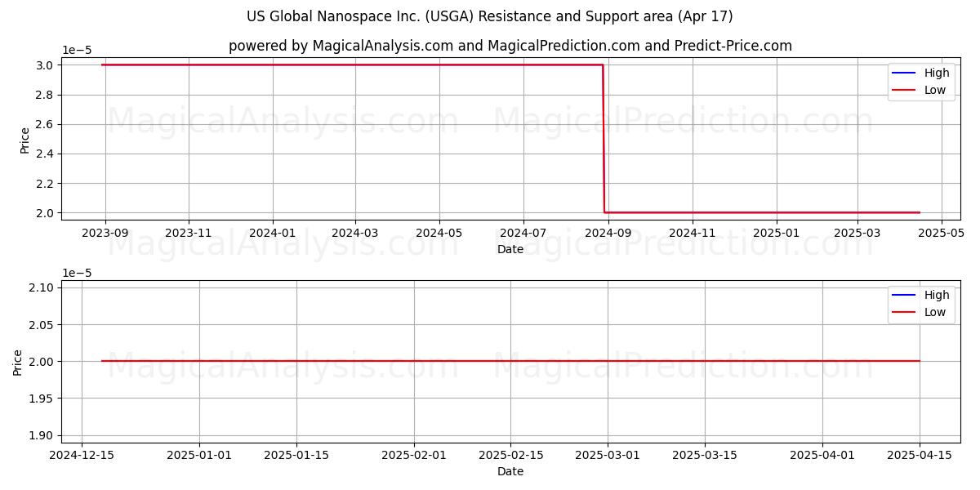The image size is (980, 490).
Task: Click the 2025-01 tick label in upper chart
Action: [777, 233]
